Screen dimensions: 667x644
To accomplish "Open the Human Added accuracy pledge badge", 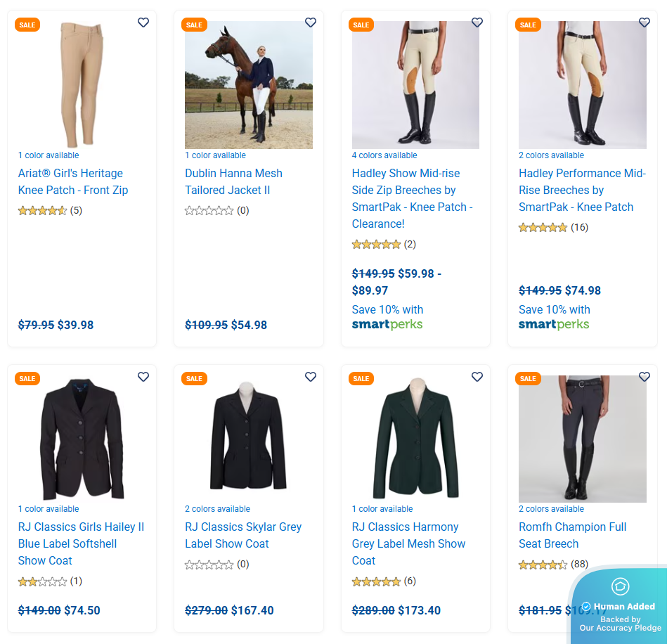I will (x=619, y=606).
